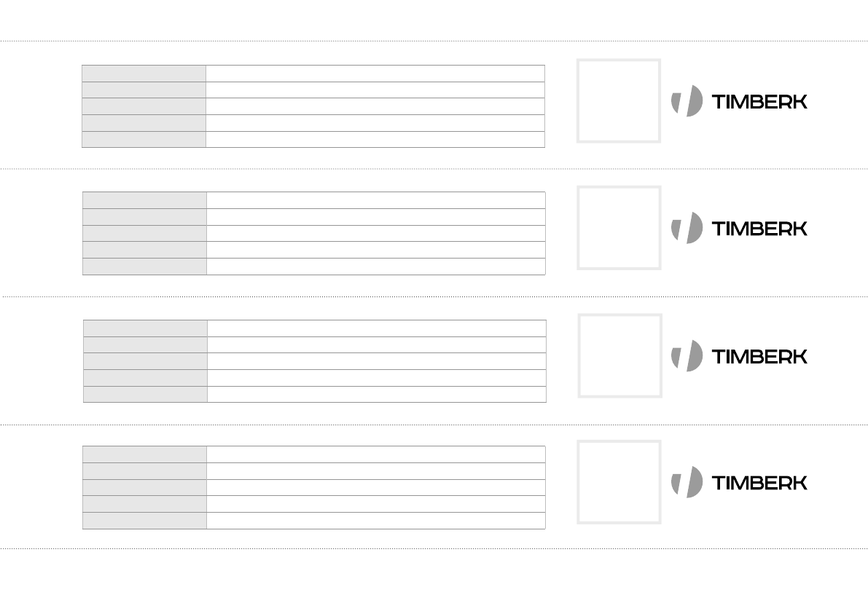Click the empty stamp square in the fourth coupon
Screen dimensions: 868x611
(x=619, y=481)
